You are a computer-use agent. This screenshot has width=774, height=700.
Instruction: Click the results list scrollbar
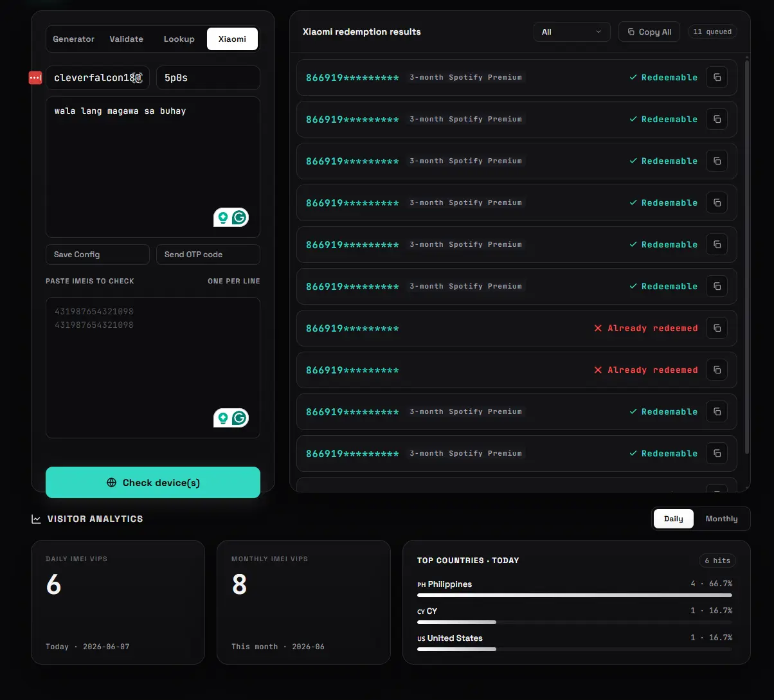[746, 257]
